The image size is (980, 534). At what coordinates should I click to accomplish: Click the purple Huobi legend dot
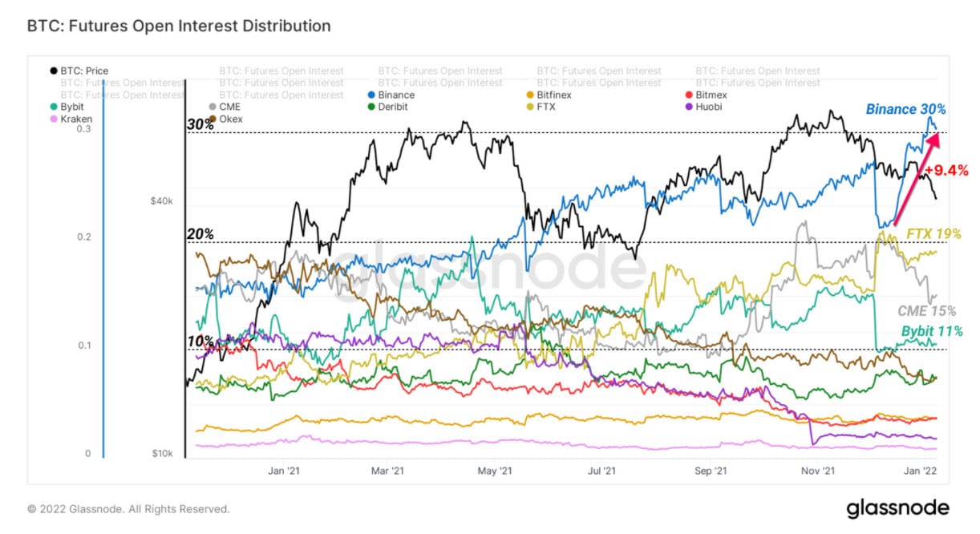[x=688, y=107]
